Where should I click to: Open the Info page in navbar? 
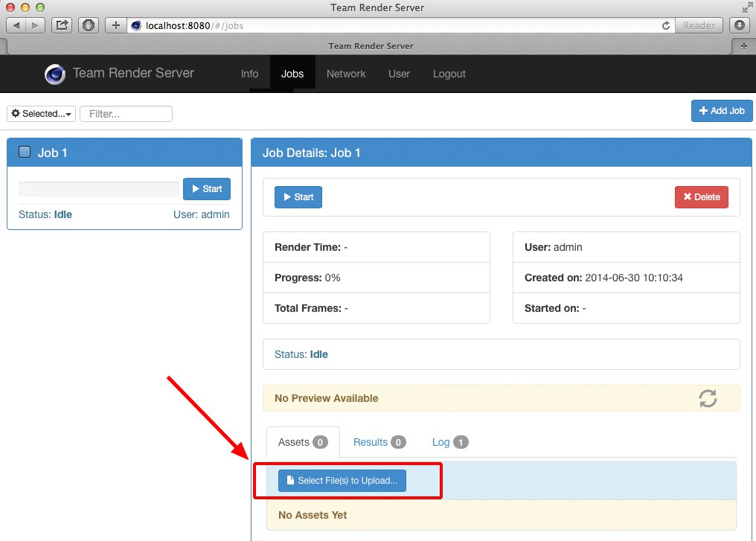tap(249, 74)
